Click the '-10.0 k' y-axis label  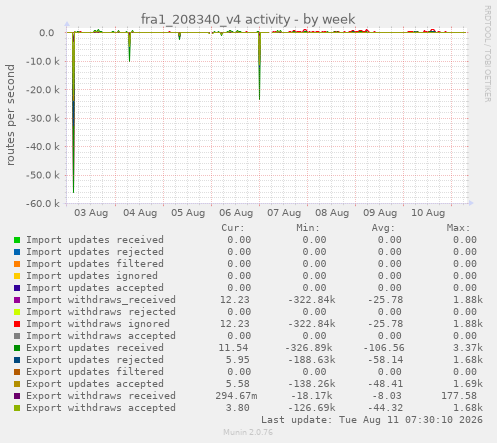coord(43,61)
